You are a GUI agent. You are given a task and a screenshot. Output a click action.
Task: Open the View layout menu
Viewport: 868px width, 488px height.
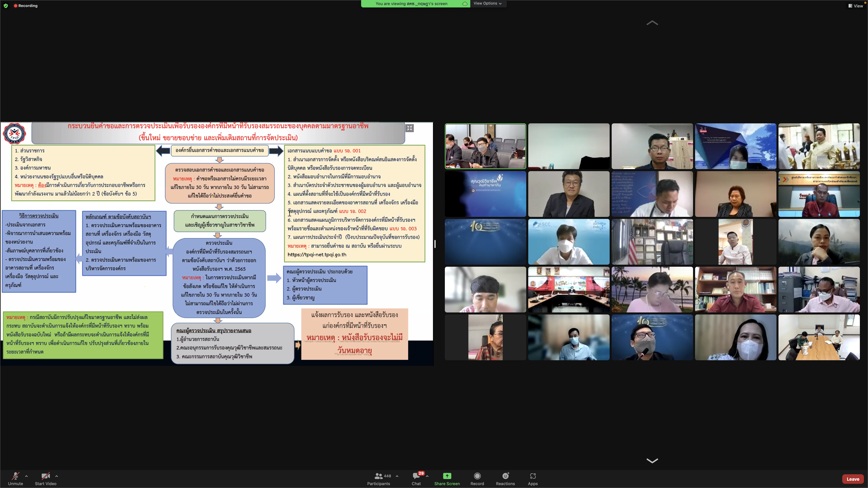tap(855, 6)
